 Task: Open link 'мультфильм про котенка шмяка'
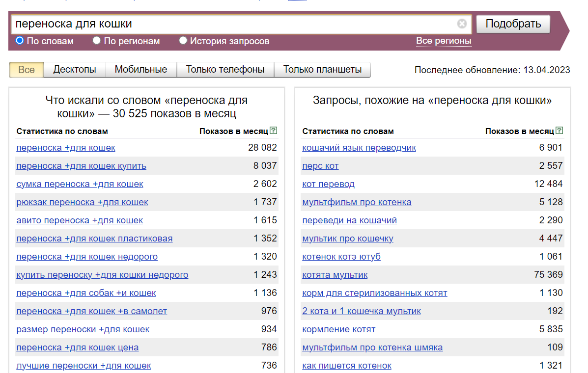[372, 347]
